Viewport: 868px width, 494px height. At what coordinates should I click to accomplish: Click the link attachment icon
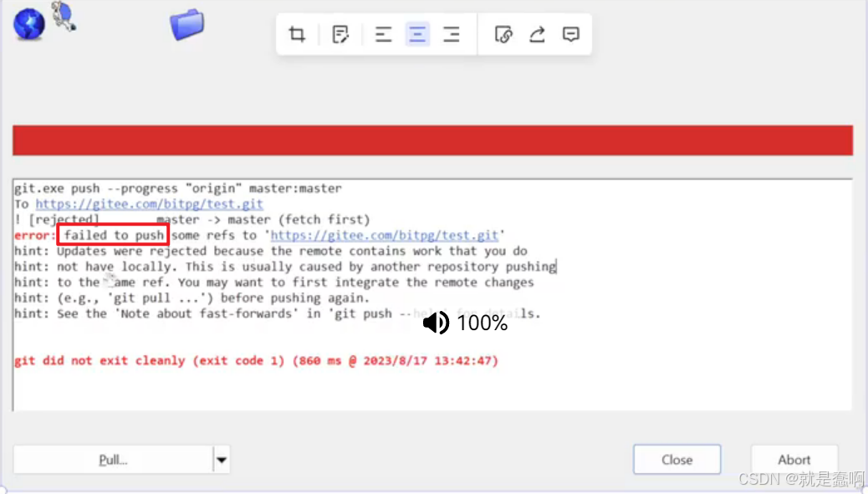click(503, 34)
